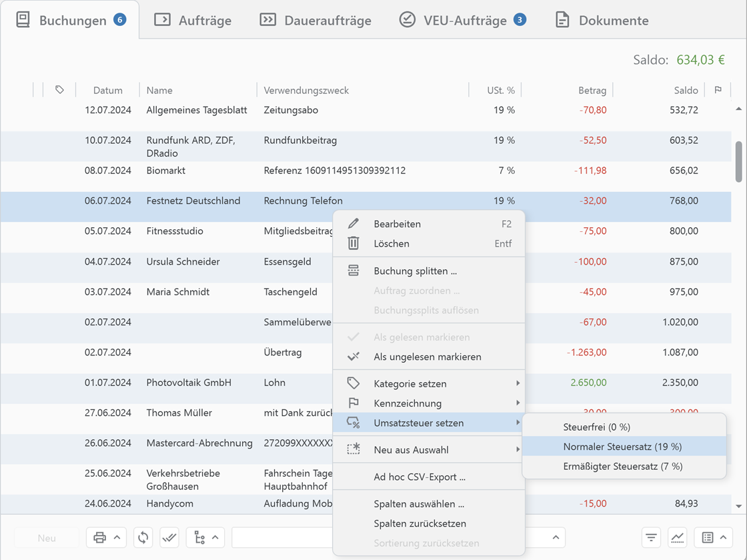Click the print icon in bottom toolbar
747x560 pixels.
pyautogui.click(x=99, y=537)
